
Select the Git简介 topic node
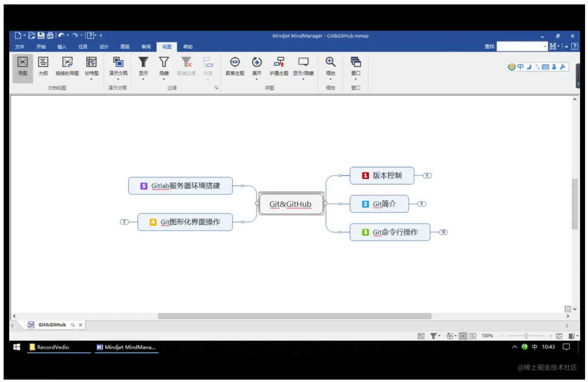pos(379,204)
